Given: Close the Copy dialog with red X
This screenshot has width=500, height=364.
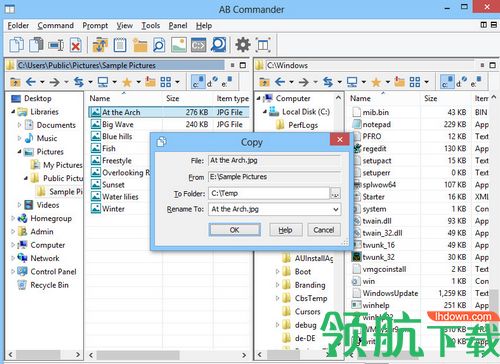Looking at the screenshot, I should click(339, 139).
